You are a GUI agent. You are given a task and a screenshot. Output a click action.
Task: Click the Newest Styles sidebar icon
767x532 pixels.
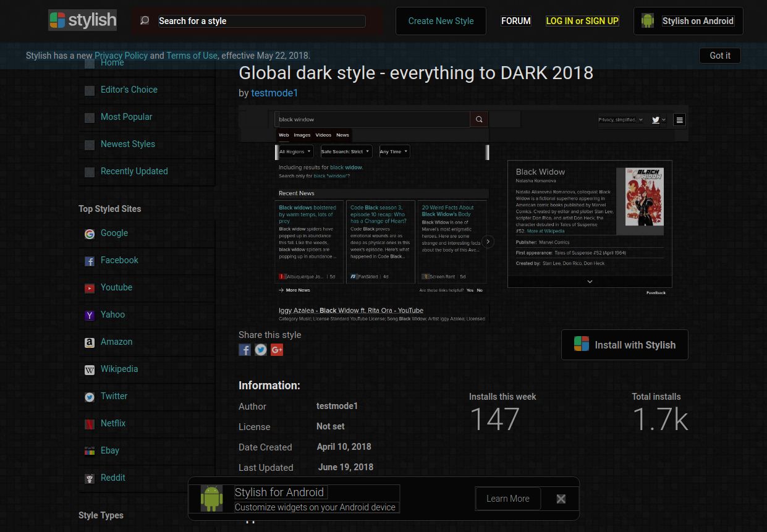coord(90,145)
